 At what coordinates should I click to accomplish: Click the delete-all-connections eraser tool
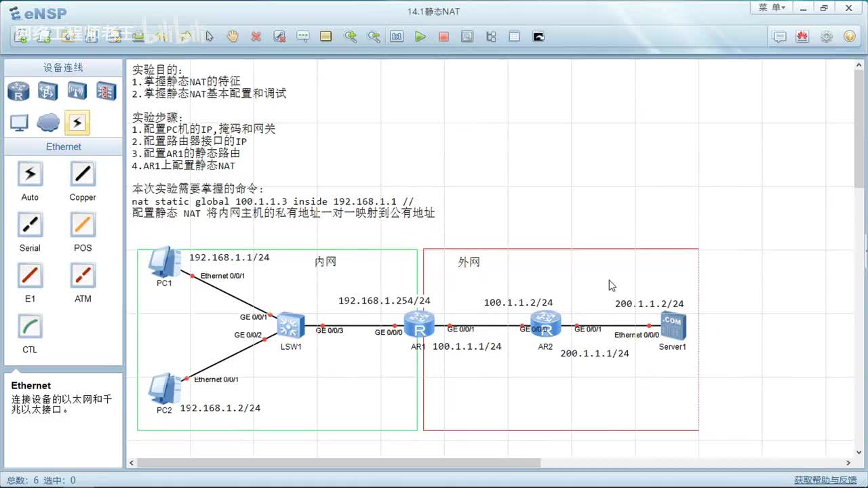pos(279,37)
